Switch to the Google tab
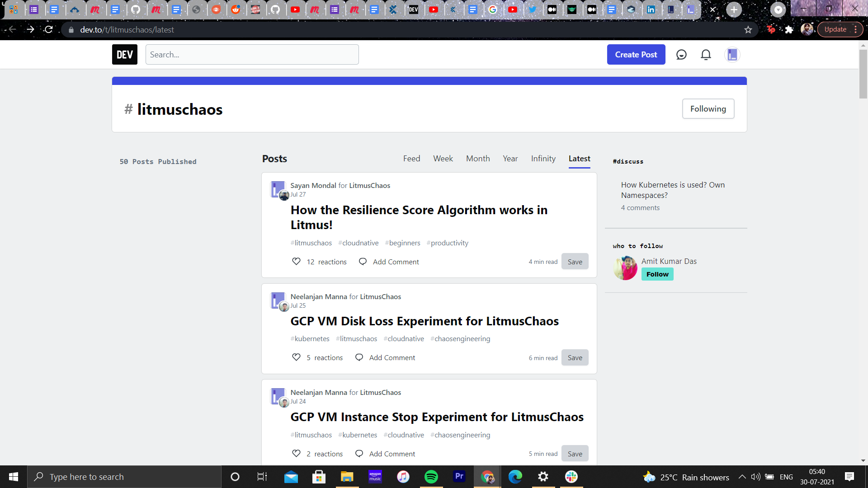The image size is (868, 488). click(x=493, y=9)
